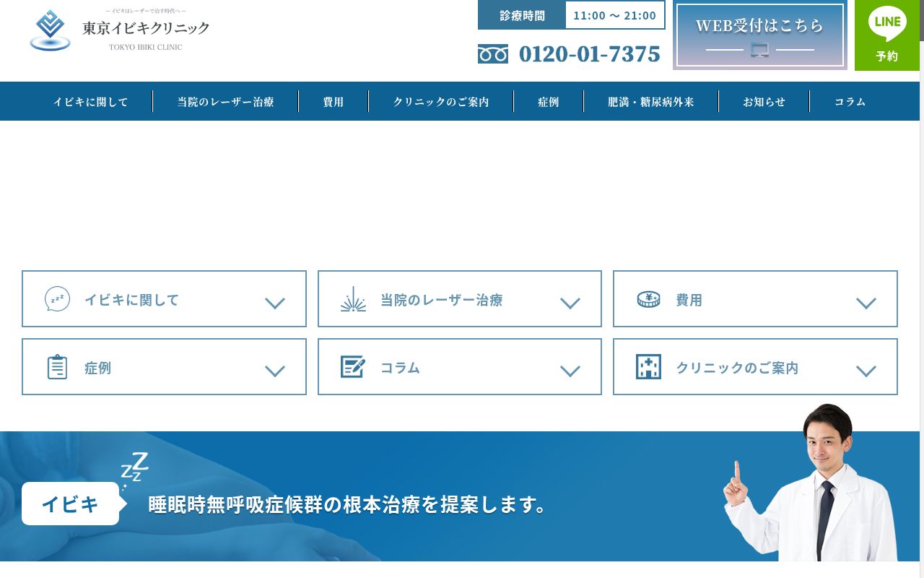Click the 費用 card label
Image resolution: width=924 pixels, height=578 pixels.
coord(689,300)
